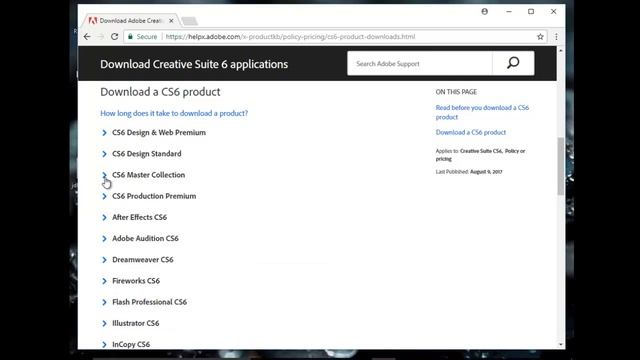This screenshot has width=640, height=360.
Task: Expand Adobe Audition CS6 section
Action: 140,239
